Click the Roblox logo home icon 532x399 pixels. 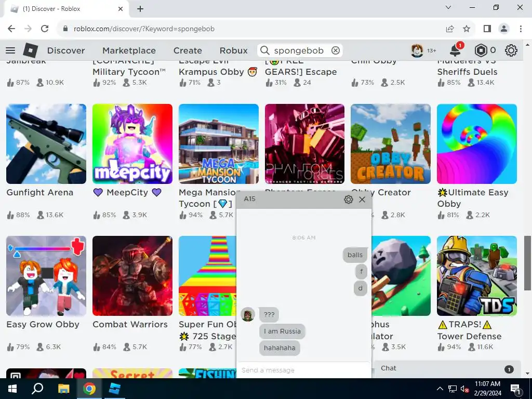[30, 50]
